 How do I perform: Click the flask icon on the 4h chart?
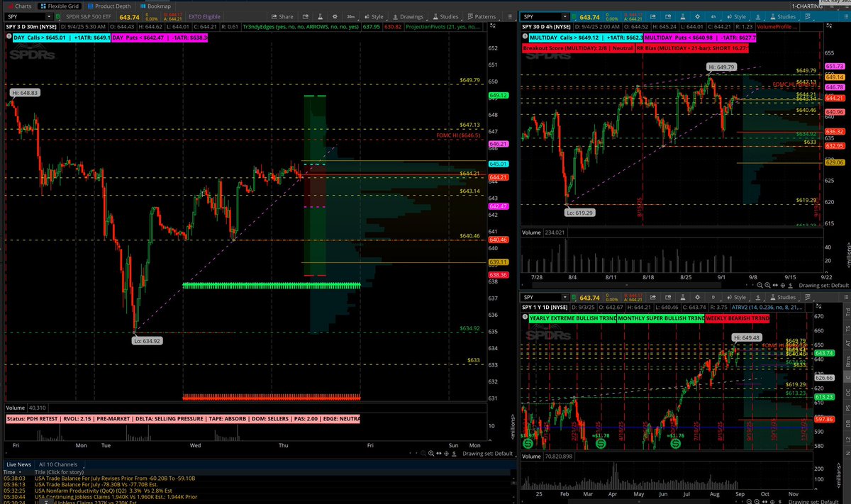pyautogui.click(x=683, y=17)
